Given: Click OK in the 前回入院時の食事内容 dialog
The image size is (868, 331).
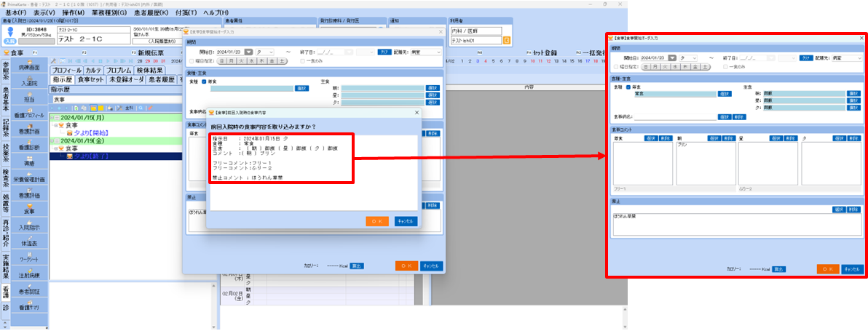Looking at the screenshot, I should point(377,221).
